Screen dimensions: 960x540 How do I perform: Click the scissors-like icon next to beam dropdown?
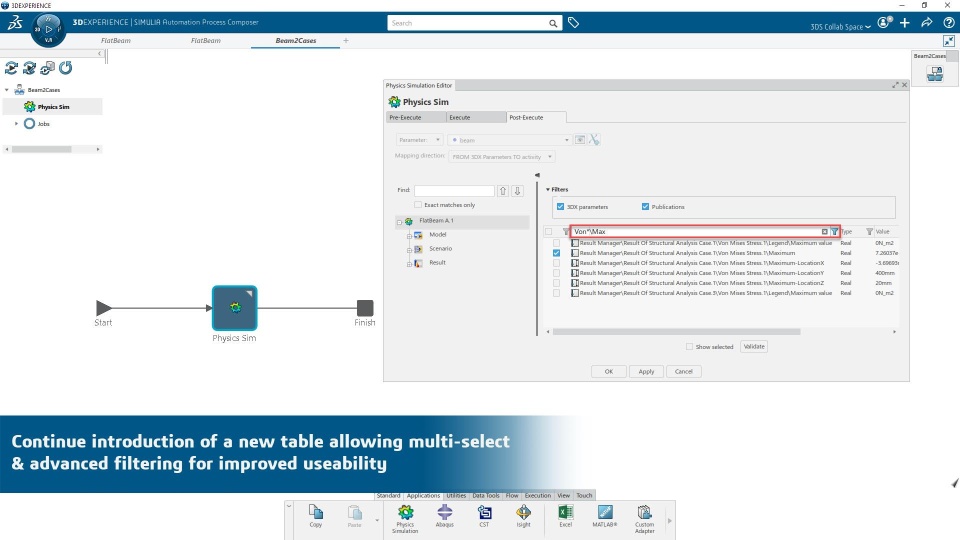(594, 140)
